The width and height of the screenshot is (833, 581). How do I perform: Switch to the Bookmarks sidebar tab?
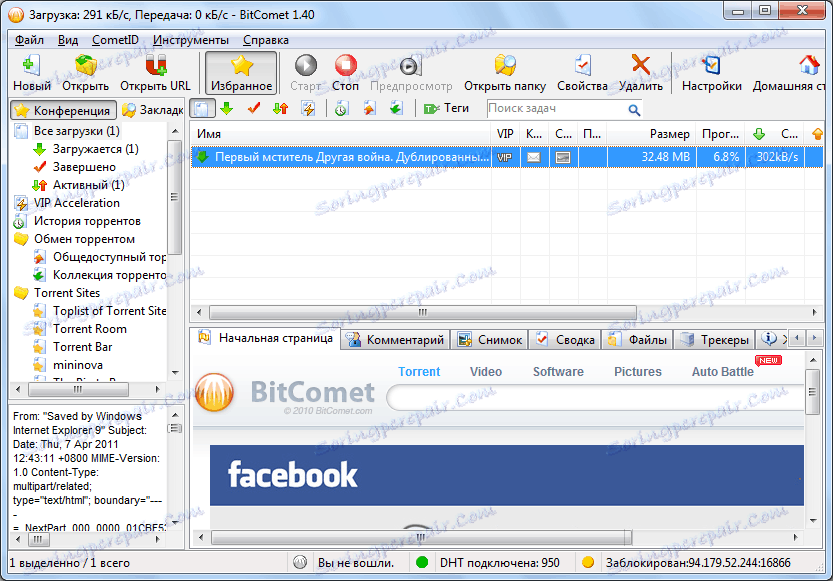(x=152, y=110)
